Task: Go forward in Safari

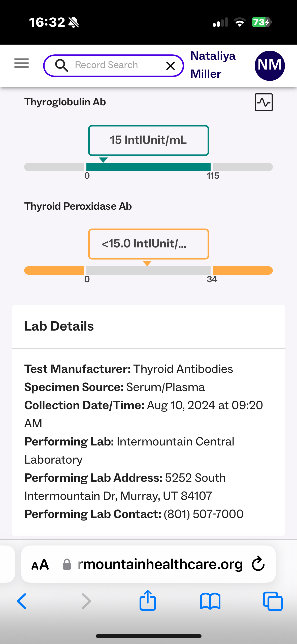Action: (86, 601)
